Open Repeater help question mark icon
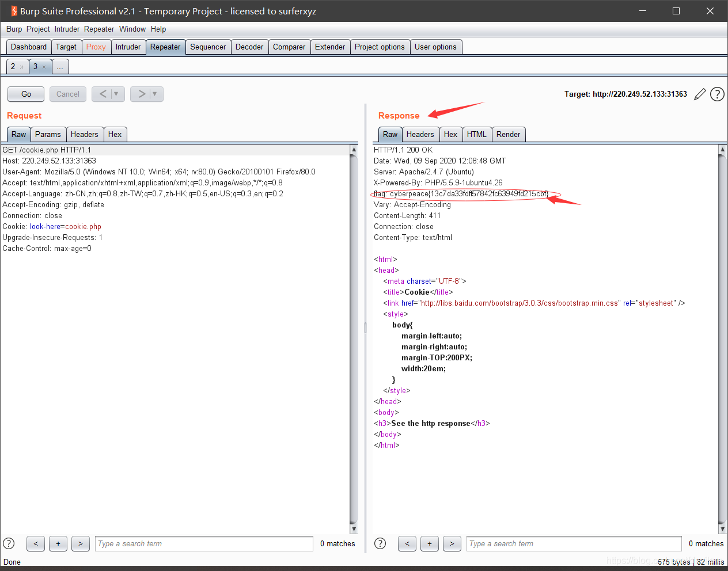The height and width of the screenshot is (571, 728). click(717, 94)
